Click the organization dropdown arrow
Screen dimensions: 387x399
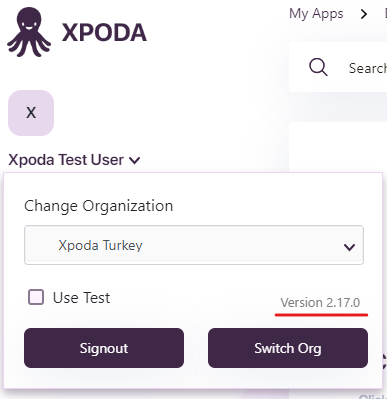(349, 247)
